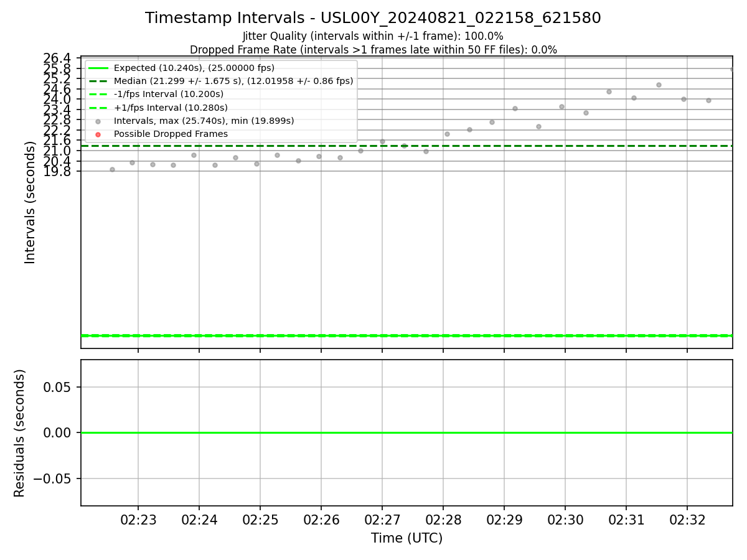Click the 19.8 intervals y-axis tick label
This screenshot has height=560, width=747.
tap(57, 171)
